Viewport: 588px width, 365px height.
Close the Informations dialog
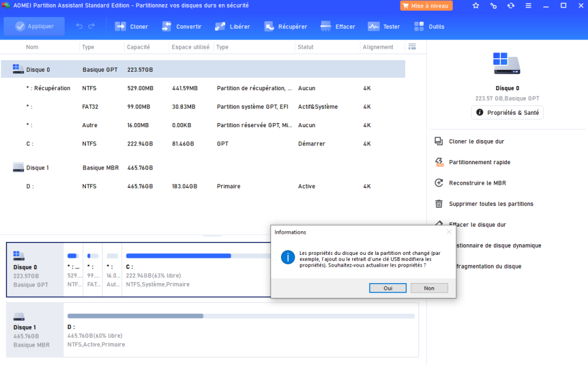(449, 232)
